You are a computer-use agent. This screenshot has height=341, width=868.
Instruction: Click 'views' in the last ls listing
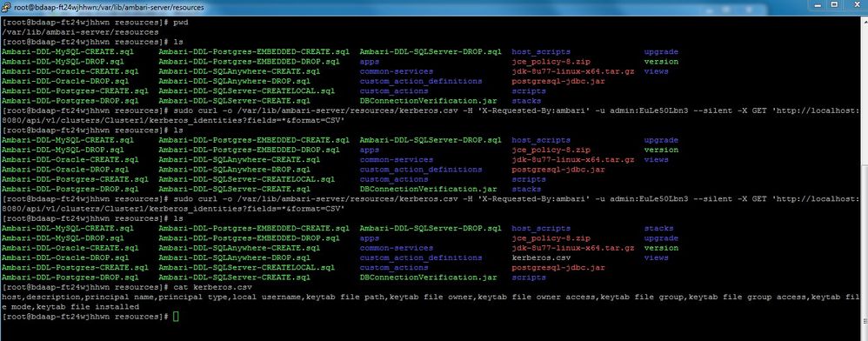(x=656, y=258)
